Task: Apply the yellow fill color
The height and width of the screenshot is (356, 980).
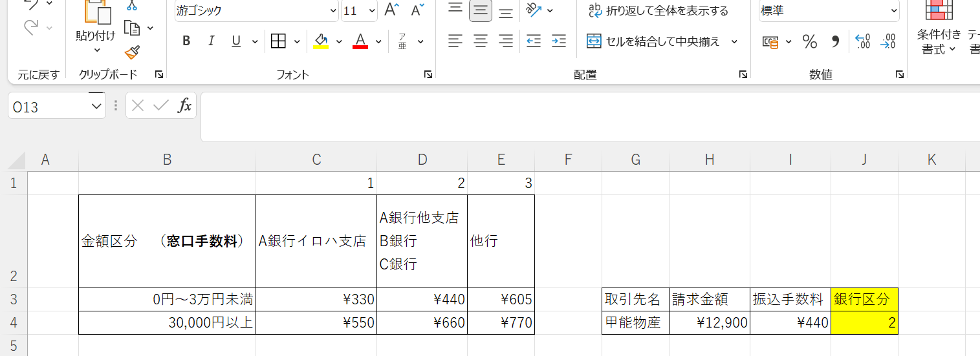Action: coord(321,41)
